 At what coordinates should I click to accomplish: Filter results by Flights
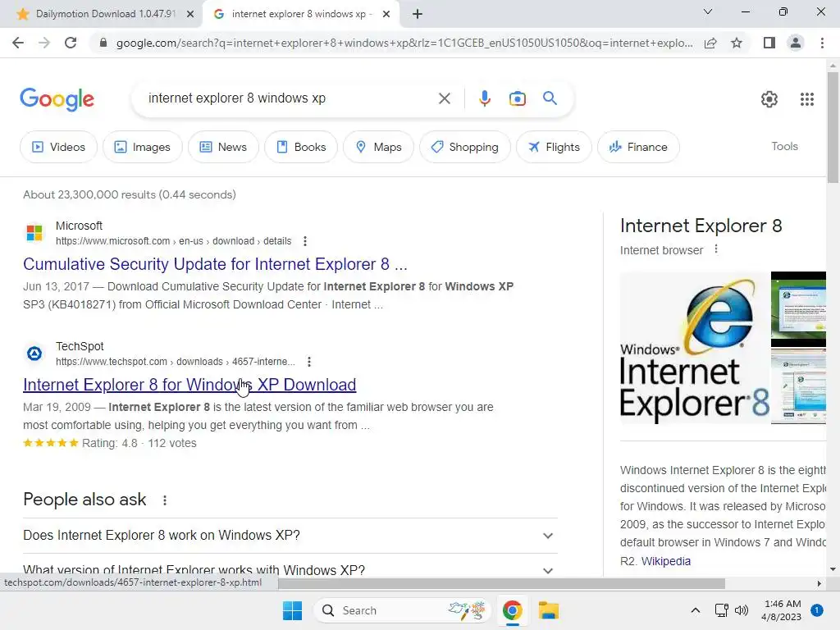(x=554, y=147)
